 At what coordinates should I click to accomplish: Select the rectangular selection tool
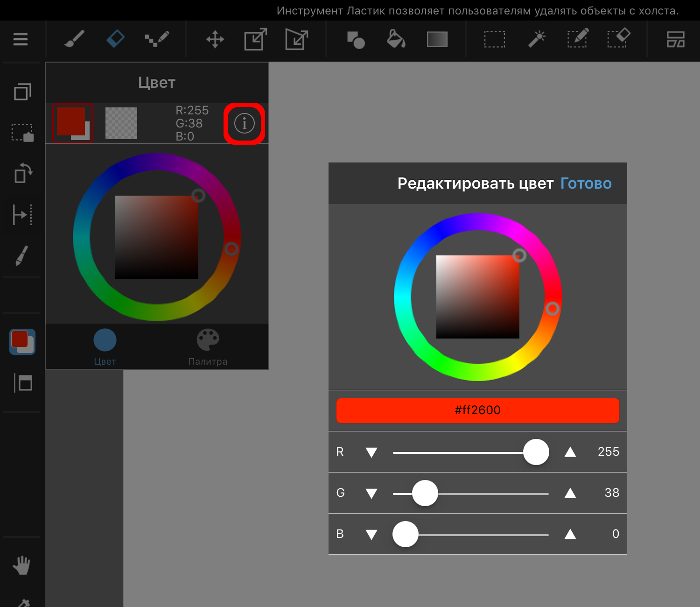coord(495,40)
